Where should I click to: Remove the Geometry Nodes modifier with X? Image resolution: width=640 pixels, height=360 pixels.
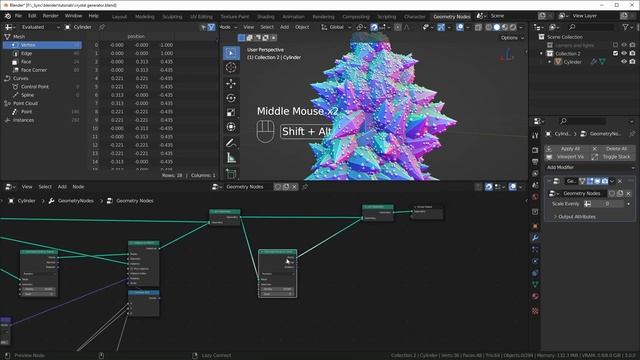click(x=620, y=181)
